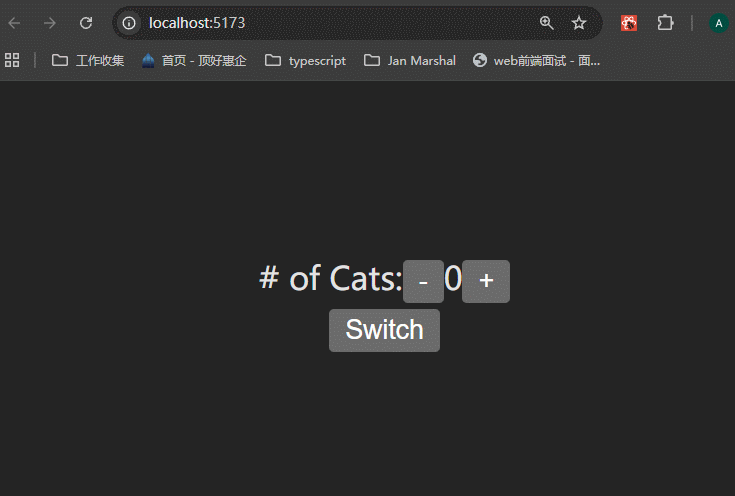Expand the 工作收集 bookmark folder
735x496 pixels.
click(88, 60)
